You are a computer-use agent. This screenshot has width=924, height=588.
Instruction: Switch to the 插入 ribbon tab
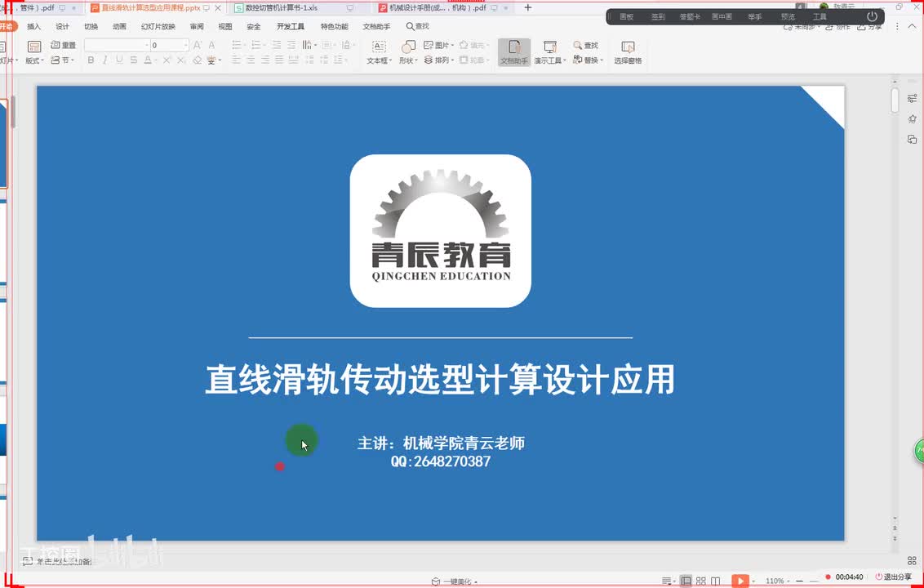click(34, 26)
